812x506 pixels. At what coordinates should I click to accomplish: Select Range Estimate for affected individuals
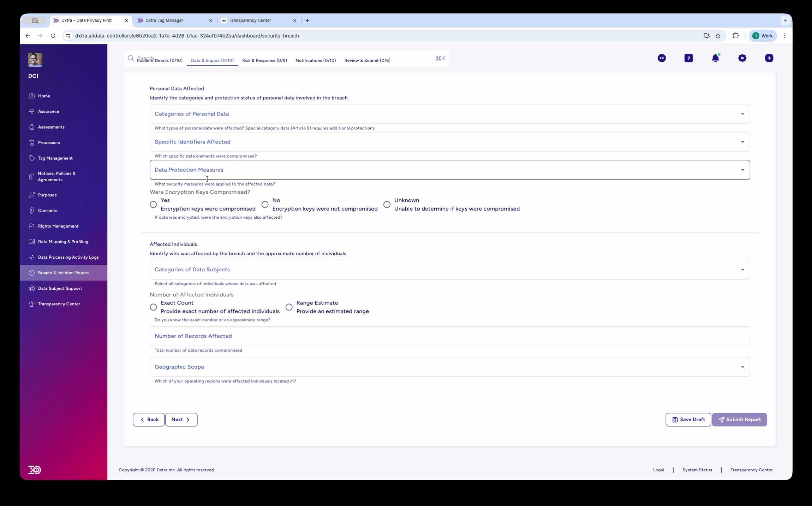289,307
